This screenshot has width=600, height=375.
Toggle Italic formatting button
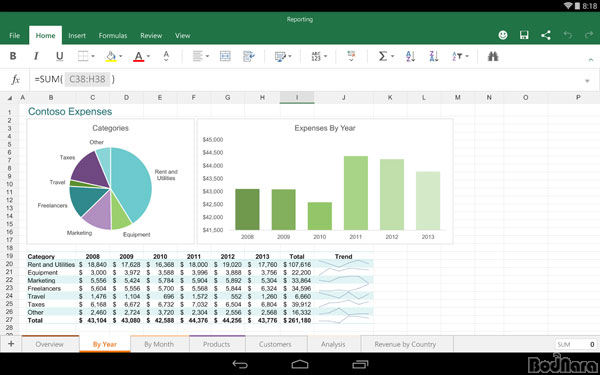point(36,56)
